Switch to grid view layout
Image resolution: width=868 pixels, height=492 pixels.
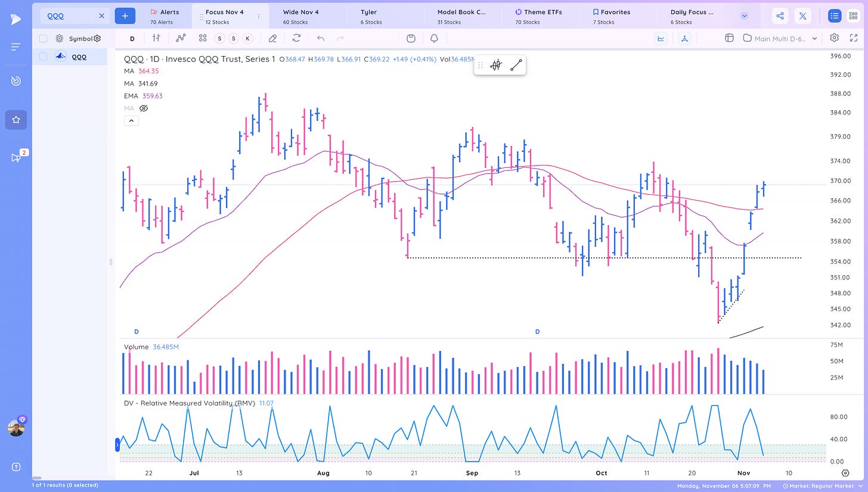pyautogui.click(x=853, y=16)
